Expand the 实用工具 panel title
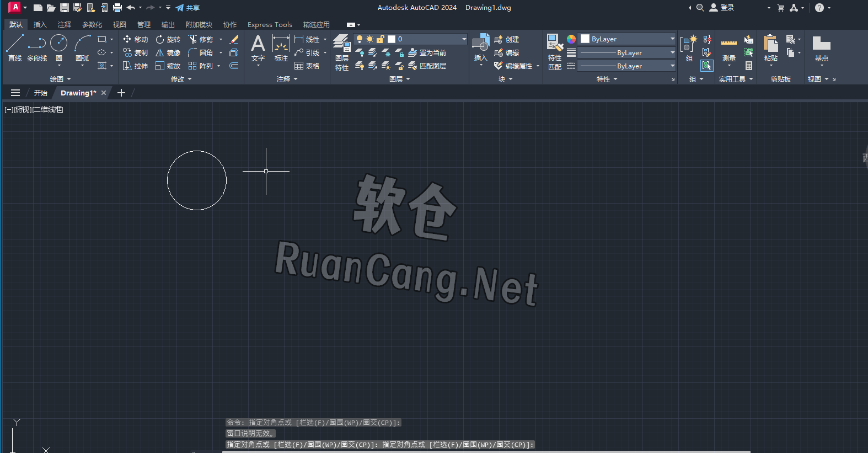868x453 pixels. coord(736,79)
